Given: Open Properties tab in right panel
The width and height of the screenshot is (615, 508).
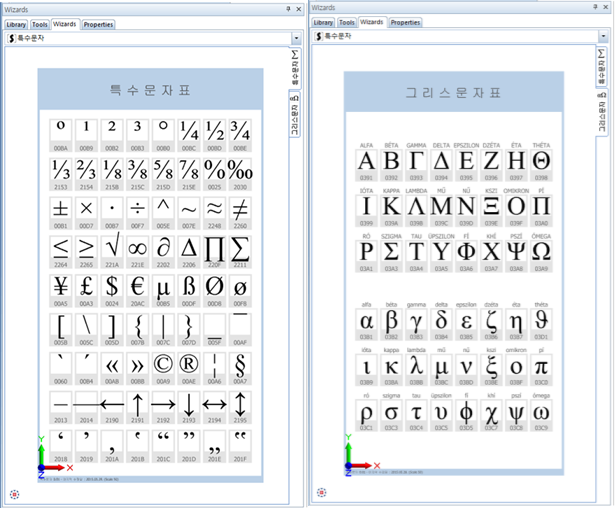Looking at the screenshot, I should coord(405,22).
